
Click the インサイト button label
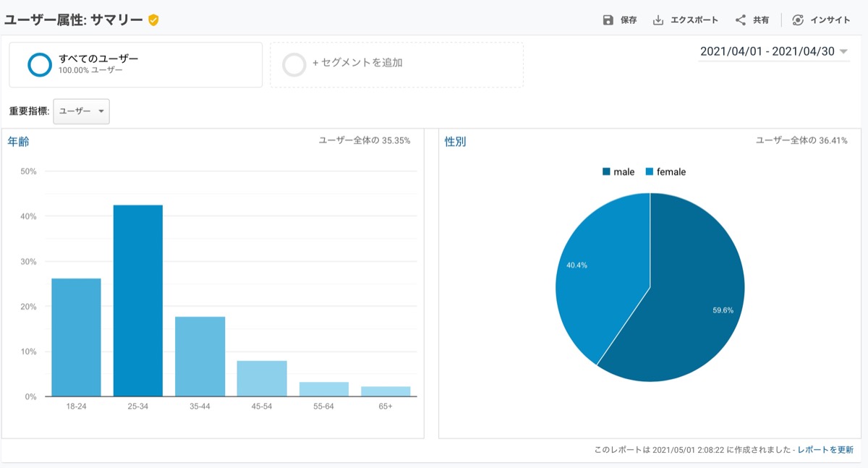[830, 20]
